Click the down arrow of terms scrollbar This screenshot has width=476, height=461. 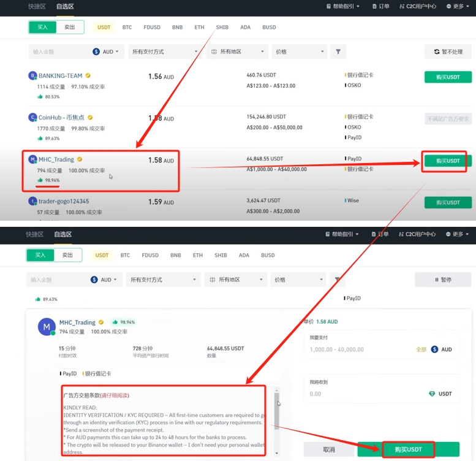(x=276, y=453)
